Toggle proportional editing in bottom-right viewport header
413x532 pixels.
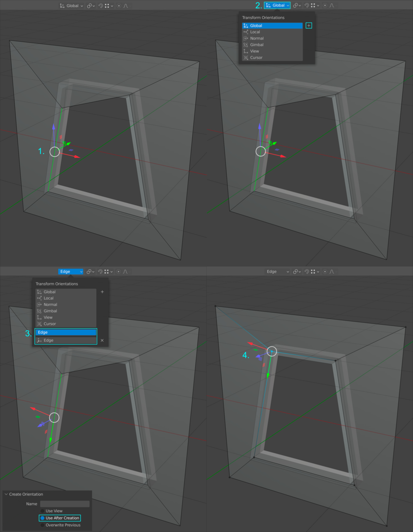point(325,271)
